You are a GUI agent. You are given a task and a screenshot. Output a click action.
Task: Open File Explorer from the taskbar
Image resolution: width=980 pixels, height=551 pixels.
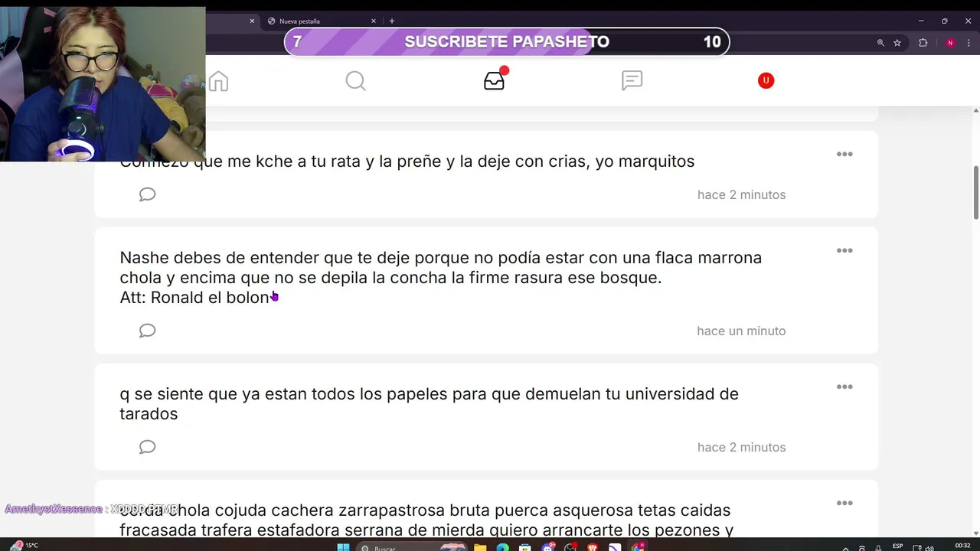pos(480,547)
